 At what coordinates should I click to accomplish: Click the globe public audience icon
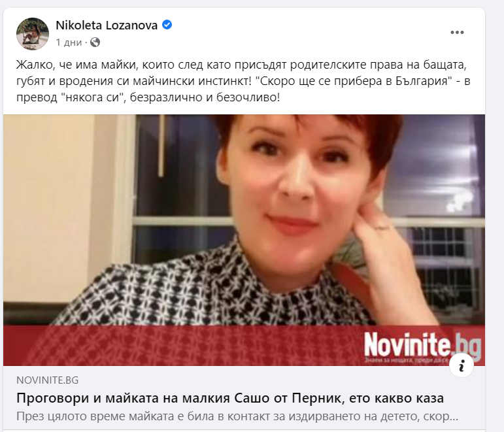(x=95, y=42)
